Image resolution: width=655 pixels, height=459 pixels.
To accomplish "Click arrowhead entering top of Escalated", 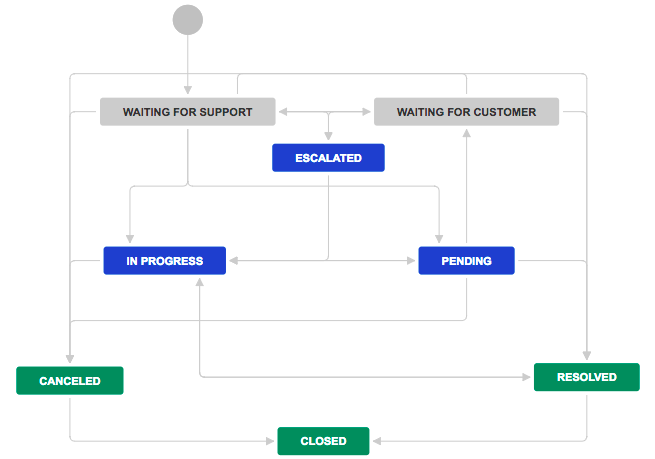I will point(328,139).
